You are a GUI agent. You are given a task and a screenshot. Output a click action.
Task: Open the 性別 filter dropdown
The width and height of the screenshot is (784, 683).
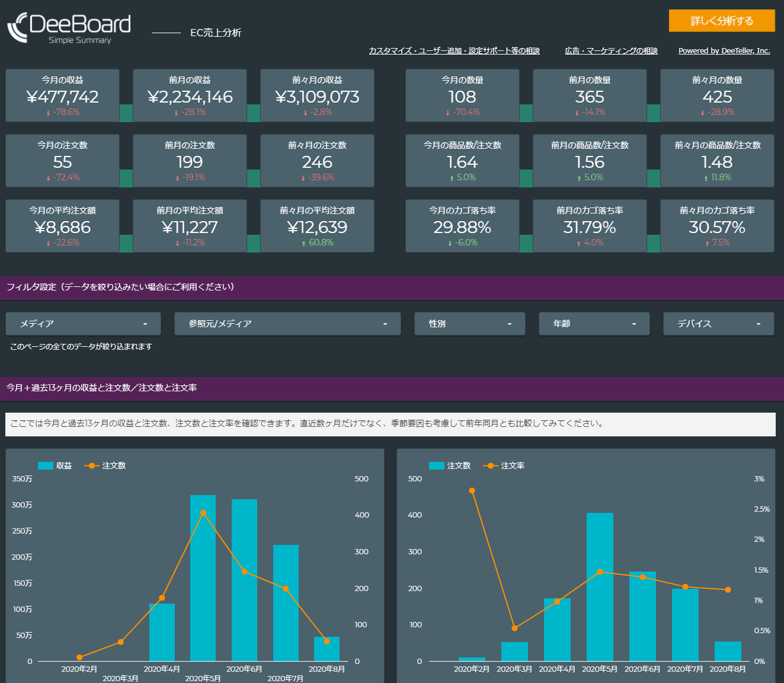click(469, 324)
